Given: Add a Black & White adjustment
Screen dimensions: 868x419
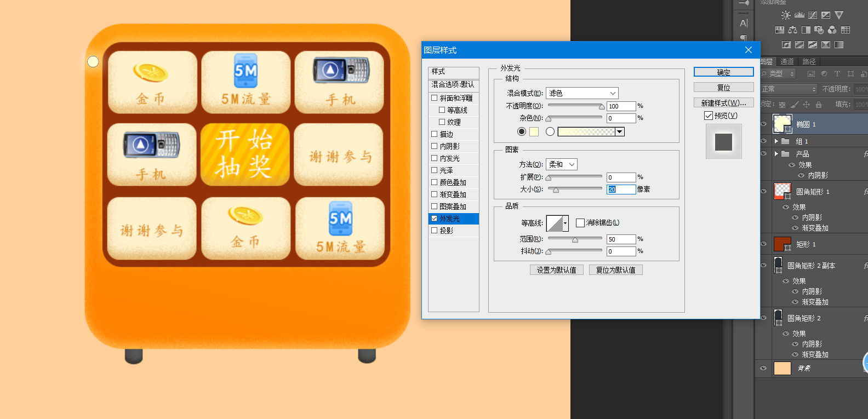Looking at the screenshot, I should click(x=806, y=30).
